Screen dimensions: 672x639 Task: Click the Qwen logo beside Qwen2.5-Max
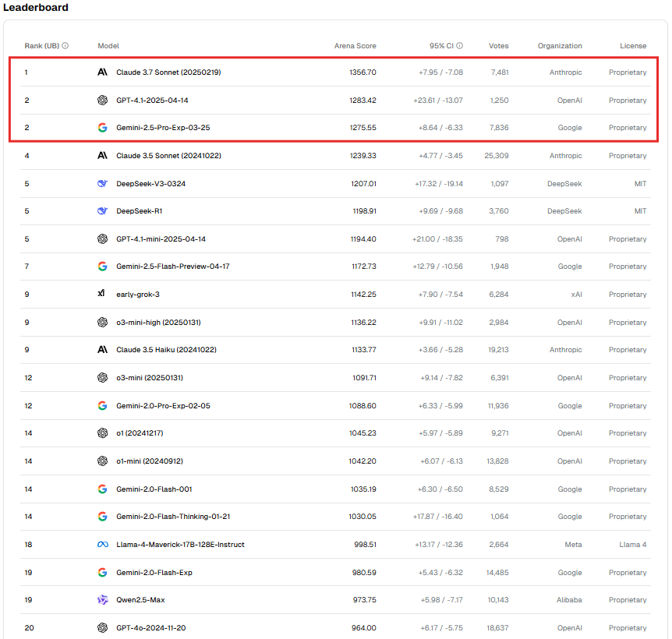pyautogui.click(x=102, y=600)
